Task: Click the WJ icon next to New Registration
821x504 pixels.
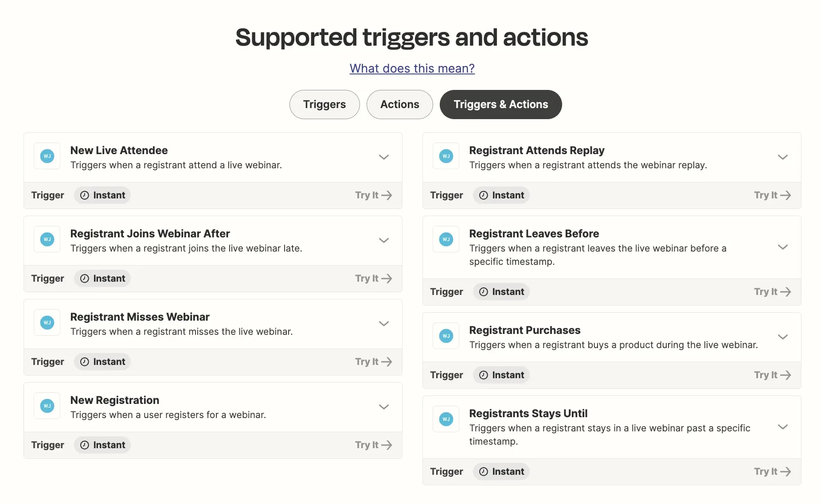Action: click(47, 406)
